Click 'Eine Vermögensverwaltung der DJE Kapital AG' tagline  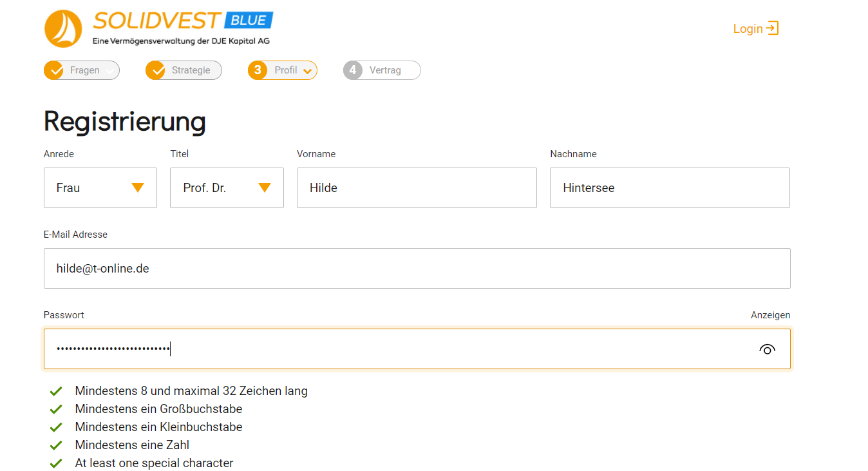point(181,41)
